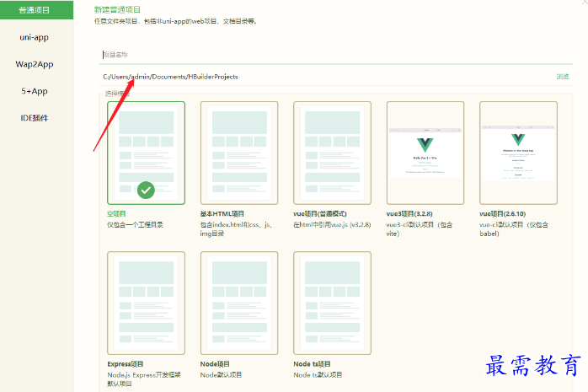Select the Express项目 template thumbnail
588x392 pixels.
[146, 303]
